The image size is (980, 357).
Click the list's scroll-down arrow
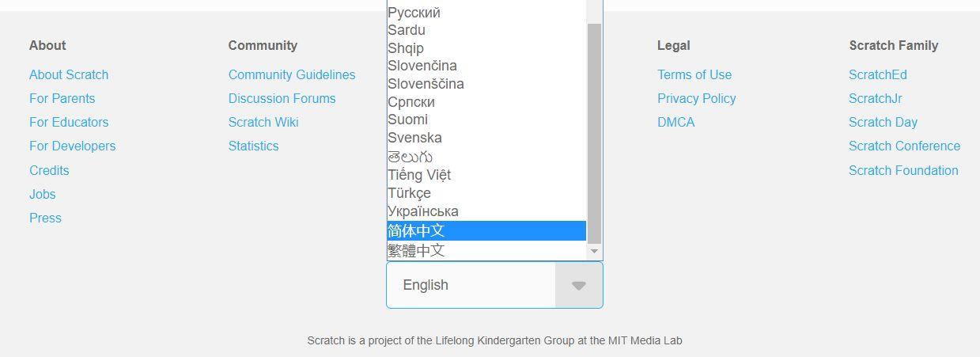(x=595, y=251)
